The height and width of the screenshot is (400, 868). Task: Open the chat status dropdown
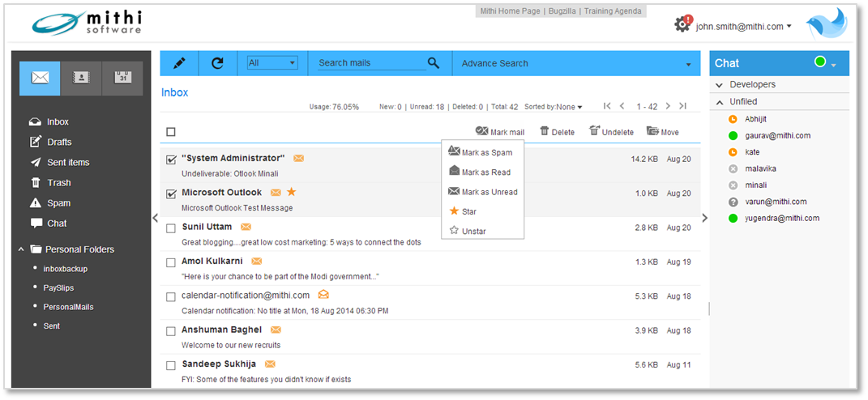[x=833, y=66]
